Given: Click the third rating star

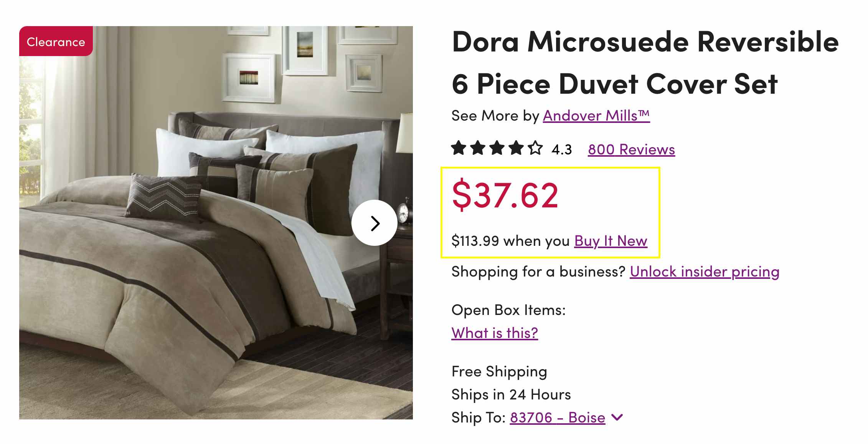Looking at the screenshot, I should pyautogui.click(x=497, y=148).
